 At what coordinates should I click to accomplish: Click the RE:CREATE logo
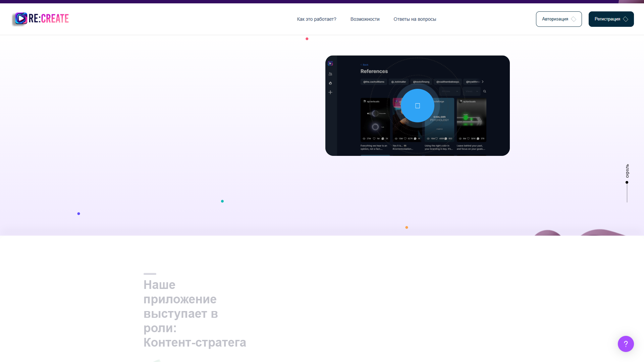coord(40,19)
